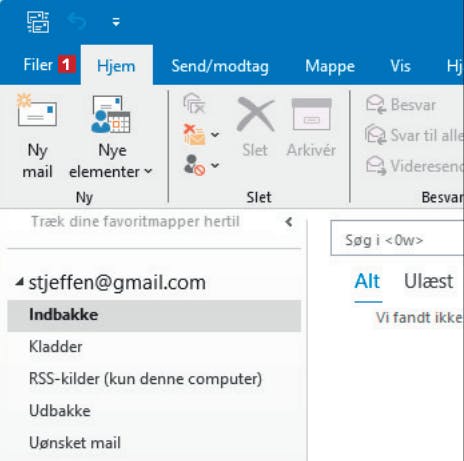Click the Slet X icon

click(x=255, y=115)
